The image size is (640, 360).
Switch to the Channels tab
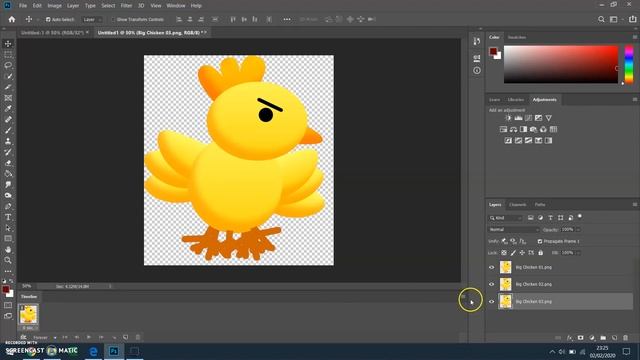click(x=518, y=204)
